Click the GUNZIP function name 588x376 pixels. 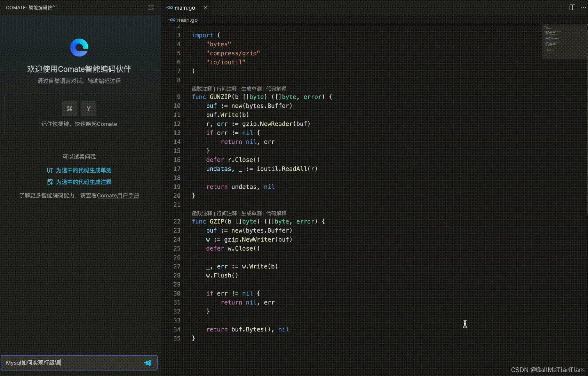point(220,97)
